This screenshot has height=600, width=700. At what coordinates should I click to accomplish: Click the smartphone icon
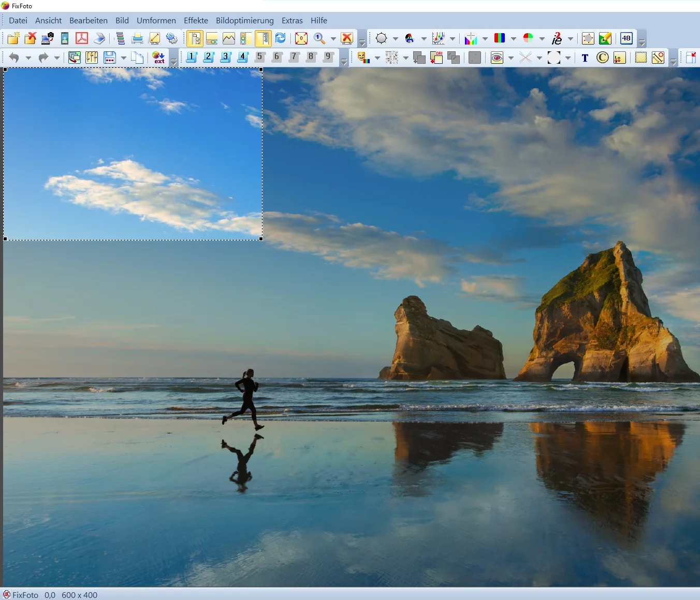65,38
